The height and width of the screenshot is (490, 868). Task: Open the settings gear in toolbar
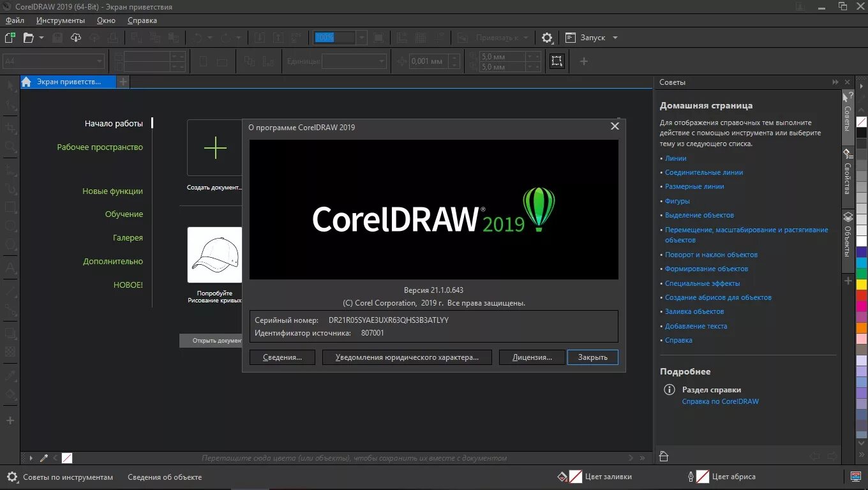coord(547,38)
